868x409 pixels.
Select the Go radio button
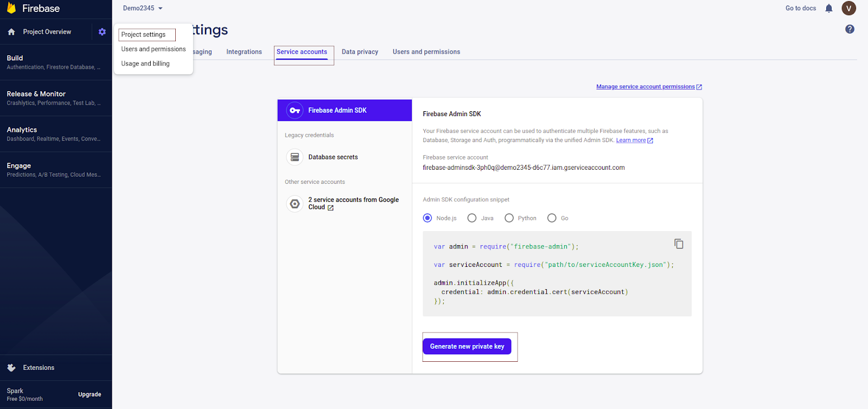(552, 218)
